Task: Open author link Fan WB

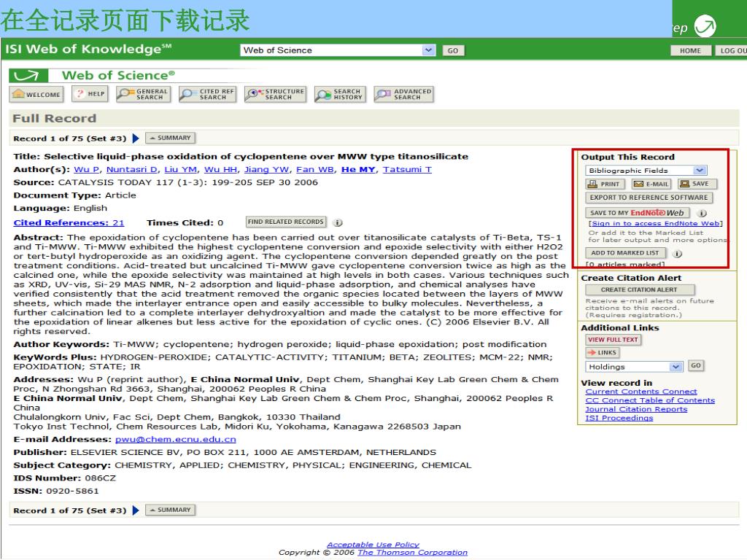Action: click(x=314, y=169)
